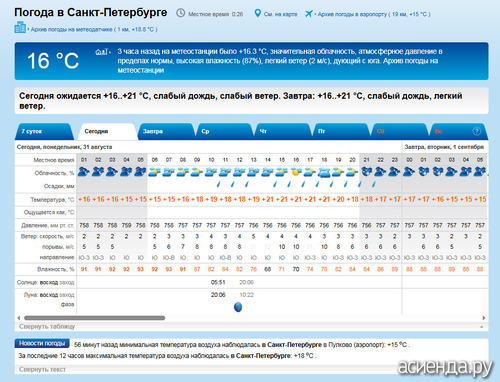The height and width of the screenshot is (382, 500).
Task: Click the right scroll arrow of the table
Action: [484, 318]
